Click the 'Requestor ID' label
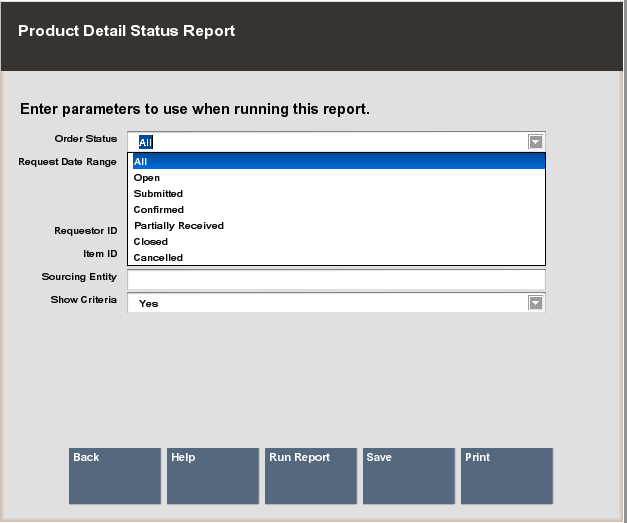 (86, 231)
